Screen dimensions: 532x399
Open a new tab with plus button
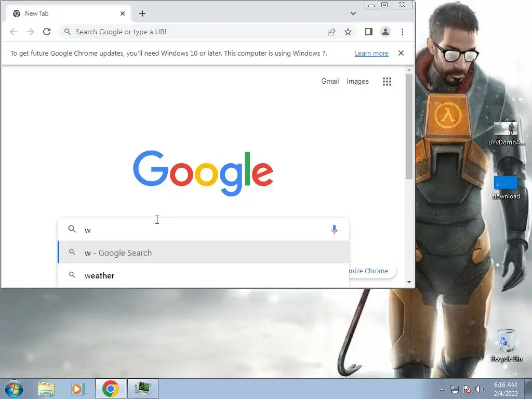click(142, 14)
